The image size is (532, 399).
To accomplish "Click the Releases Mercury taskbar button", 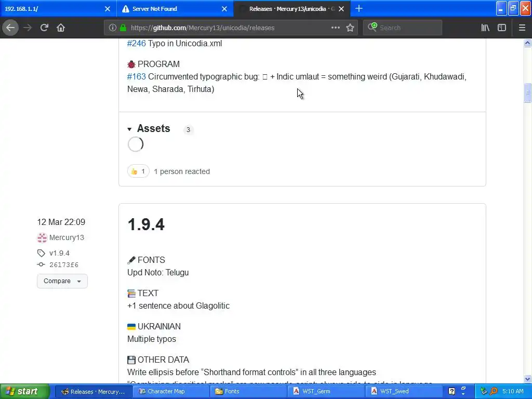I will click(94, 391).
